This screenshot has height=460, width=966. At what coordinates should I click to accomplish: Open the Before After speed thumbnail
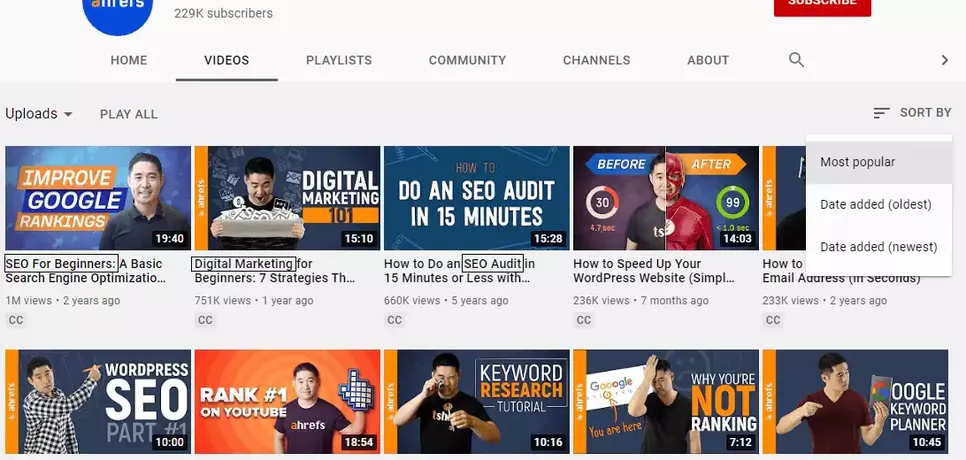tap(666, 198)
